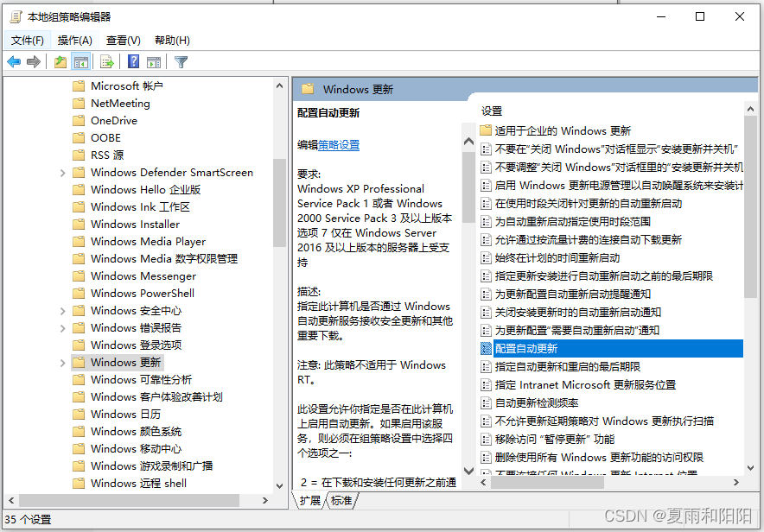Select 关闭安装更新时的自动重新启动通知 policy
Viewport: 764px width, 532px height.
pos(578,312)
